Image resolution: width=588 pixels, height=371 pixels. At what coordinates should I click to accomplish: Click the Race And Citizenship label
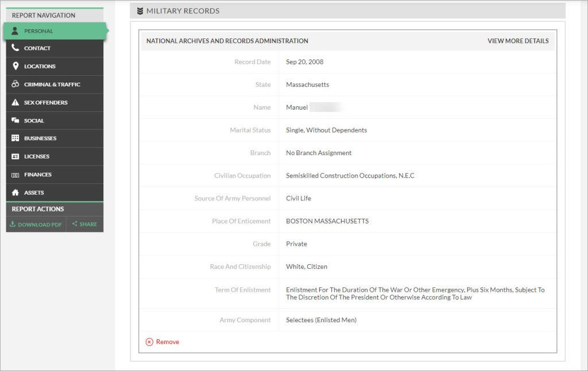(241, 266)
